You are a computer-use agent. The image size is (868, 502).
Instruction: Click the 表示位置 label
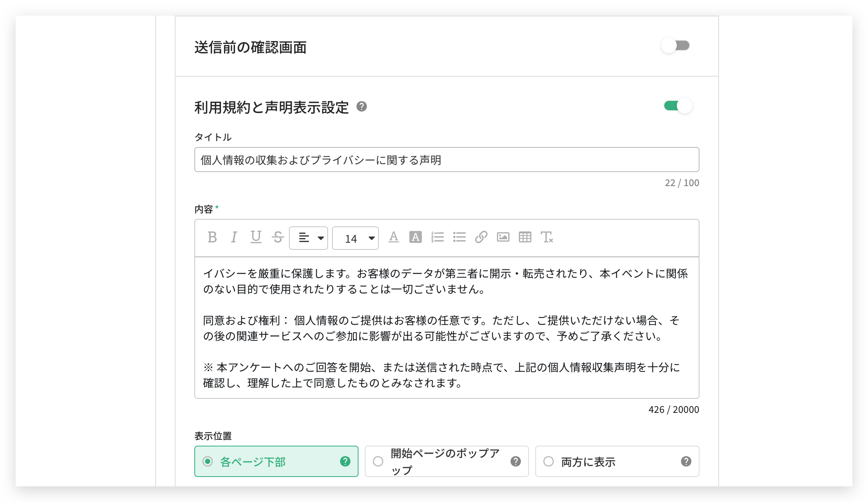coord(213,436)
